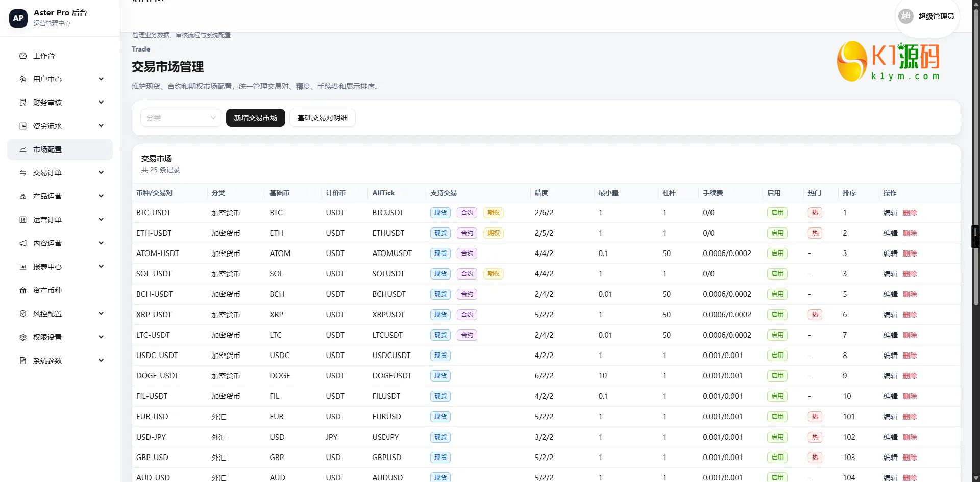980x482 pixels.
Task: Click the 风控配置 shield icon
Action: tap(23, 314)
